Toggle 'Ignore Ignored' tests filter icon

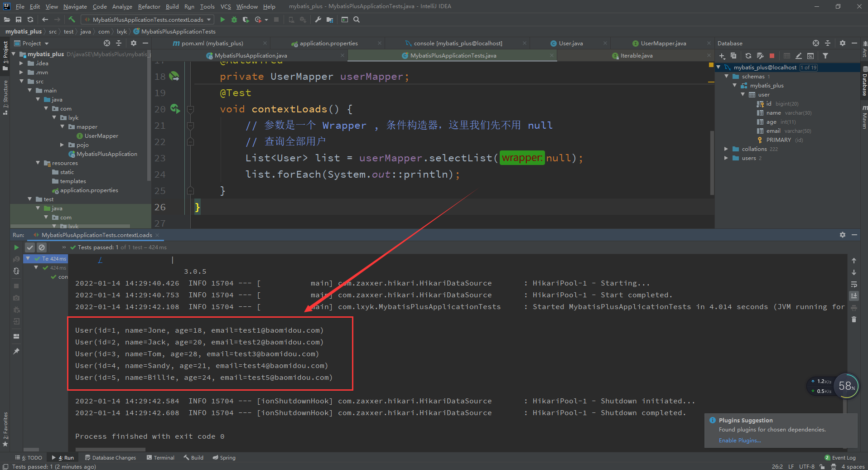coord(42,247)
